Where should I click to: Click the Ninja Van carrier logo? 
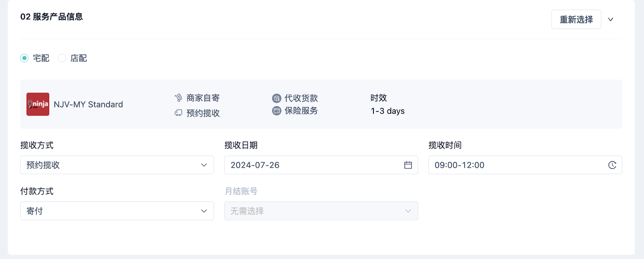(x=38, y=104)
